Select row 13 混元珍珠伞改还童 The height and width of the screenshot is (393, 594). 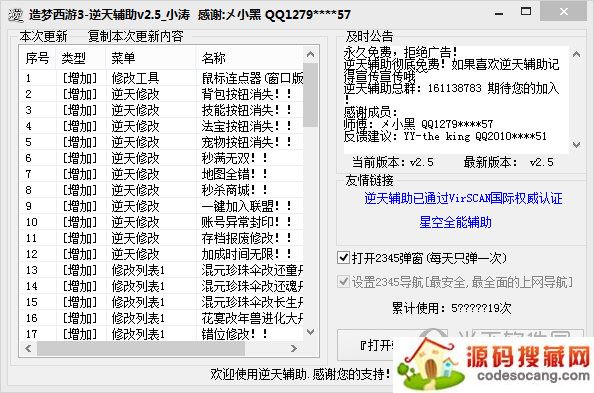[x=162, y=270]
